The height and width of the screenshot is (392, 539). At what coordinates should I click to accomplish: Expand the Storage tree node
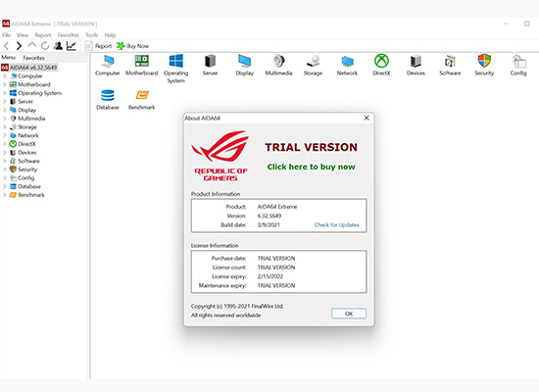tap(5, 126)
